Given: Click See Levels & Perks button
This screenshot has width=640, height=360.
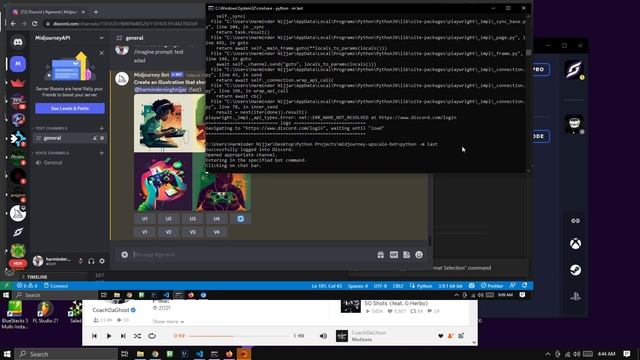Looking at the screenshot, I should coord(70,108).
